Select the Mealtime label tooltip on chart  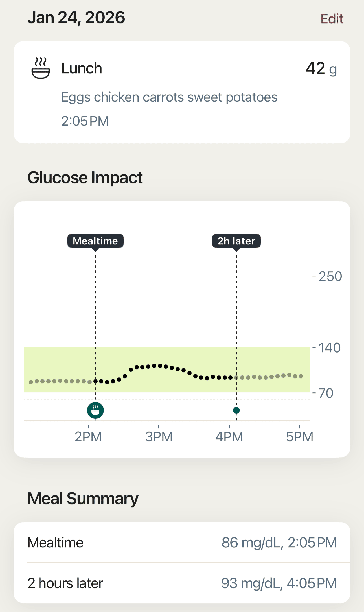[95, 241]
